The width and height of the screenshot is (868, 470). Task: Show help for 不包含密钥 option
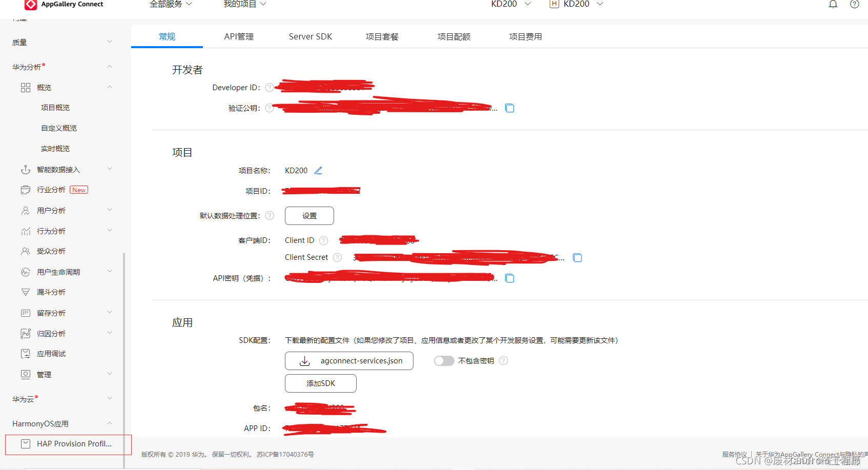[504, 361]
